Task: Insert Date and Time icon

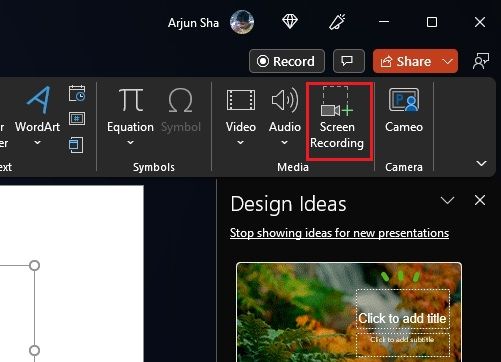Action: (x=77, y=94)
